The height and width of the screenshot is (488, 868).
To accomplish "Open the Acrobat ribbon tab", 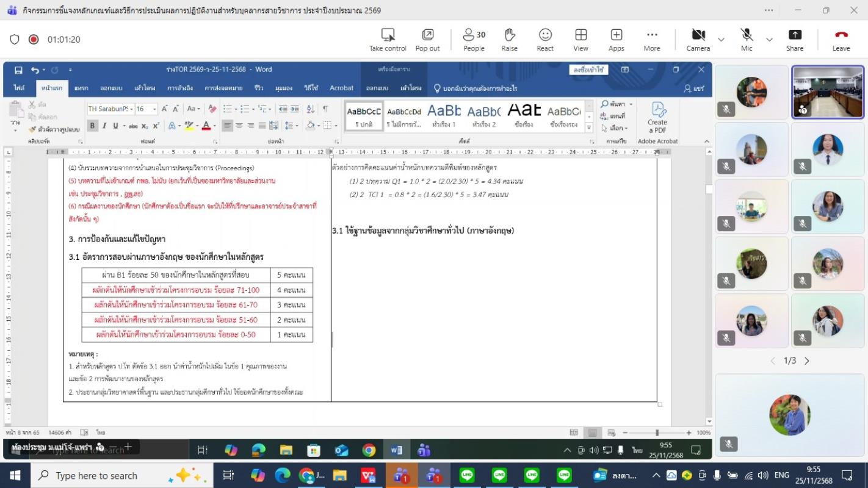I will 341,88.
